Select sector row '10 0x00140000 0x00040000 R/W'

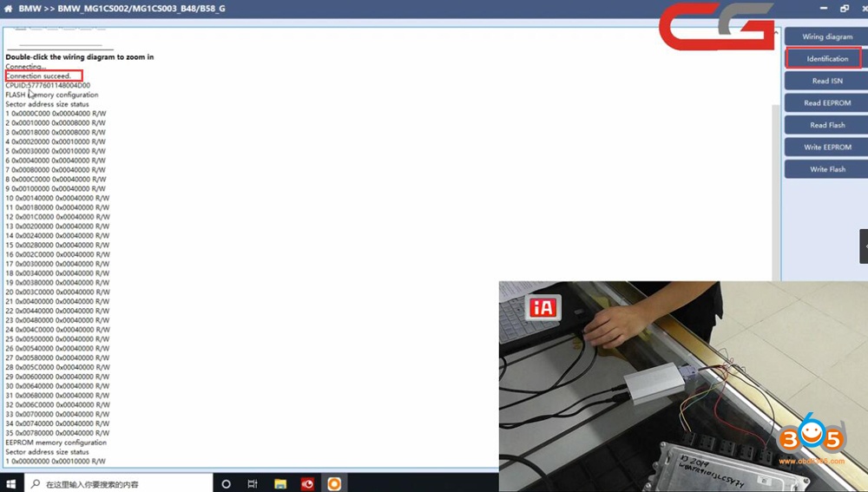click(57, 198)
